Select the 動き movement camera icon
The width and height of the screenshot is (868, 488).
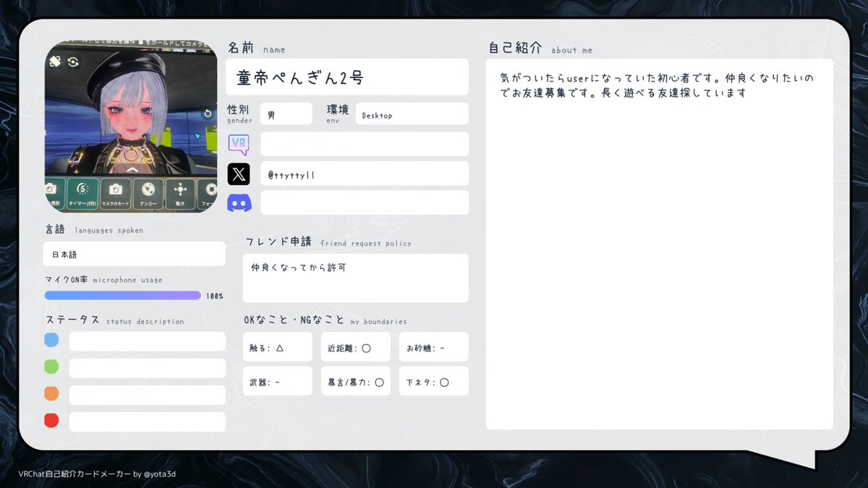click(x=180, y=189)
